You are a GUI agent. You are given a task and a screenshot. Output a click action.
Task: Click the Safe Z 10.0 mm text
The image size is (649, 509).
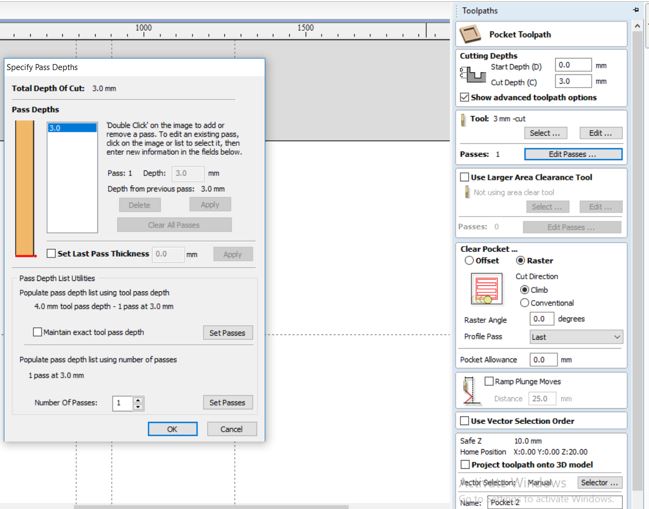click(x=528, y=441)
